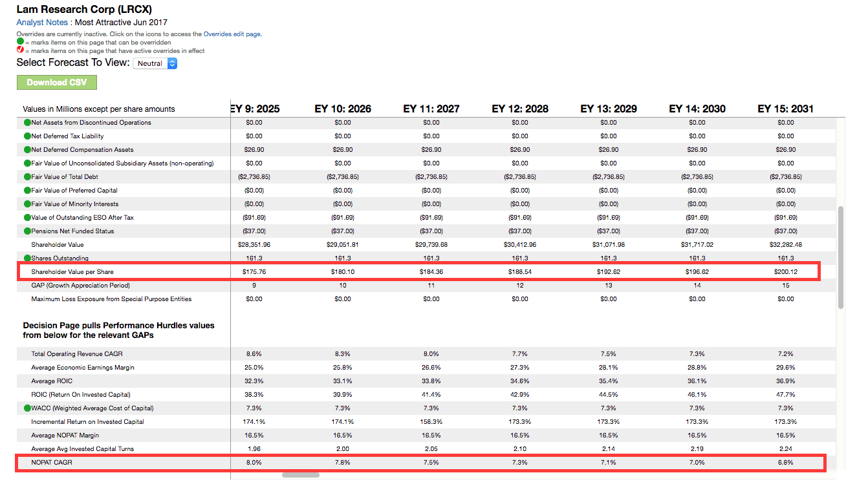This screenshot has width=868, height=495.
Task: Click override icon for WACC row
Action: tap(27, 408)
